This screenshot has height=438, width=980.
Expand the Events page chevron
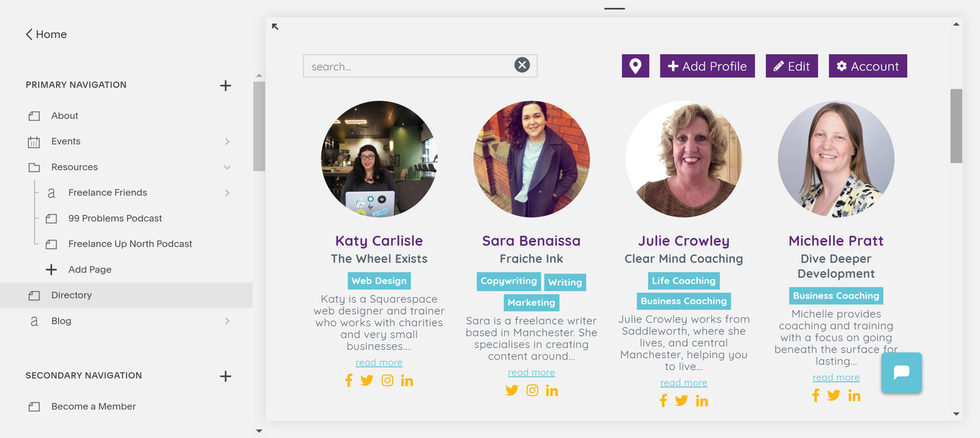click(x=227, y=141)
